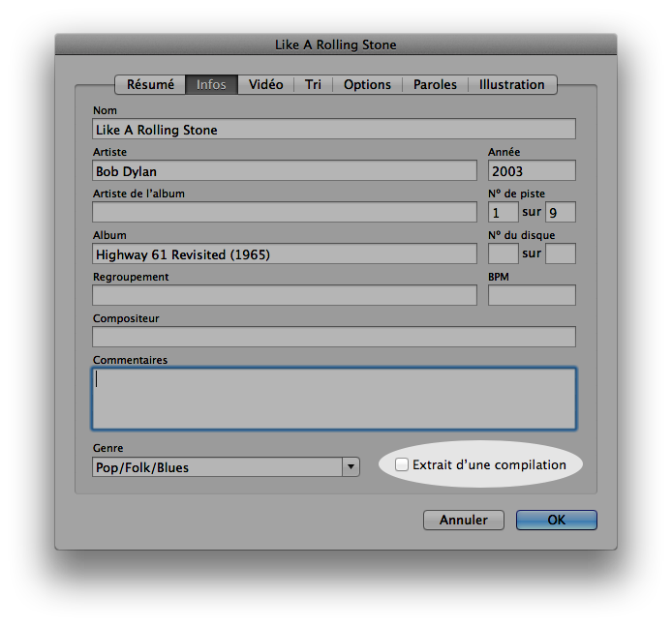Click the Album field Highway 61 Revisited
This screenshot has height=626, width=672.
[285, 253]
